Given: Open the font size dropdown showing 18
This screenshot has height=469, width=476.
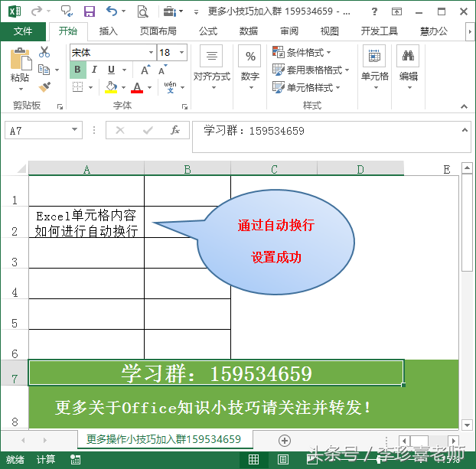Looking at the screenshot, I should click(181, 52).
